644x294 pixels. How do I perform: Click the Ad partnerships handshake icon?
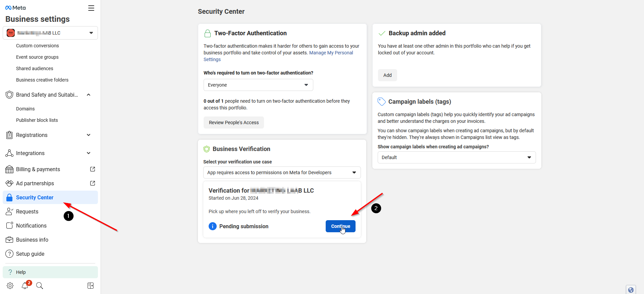tap(9, 183)
